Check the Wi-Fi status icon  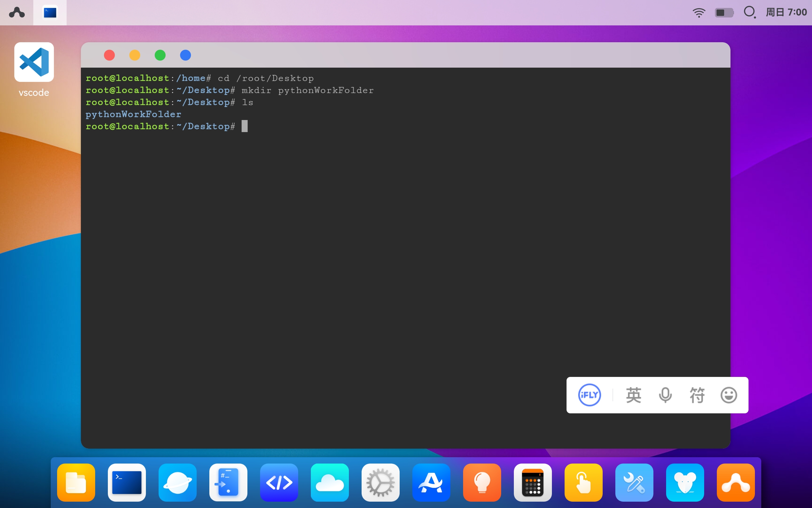(699, 13)
